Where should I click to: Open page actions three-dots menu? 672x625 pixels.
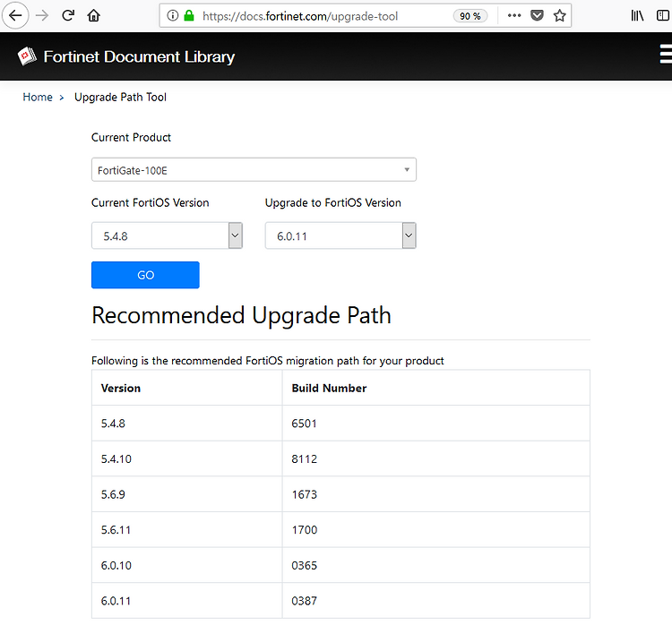tap(514, 16)
